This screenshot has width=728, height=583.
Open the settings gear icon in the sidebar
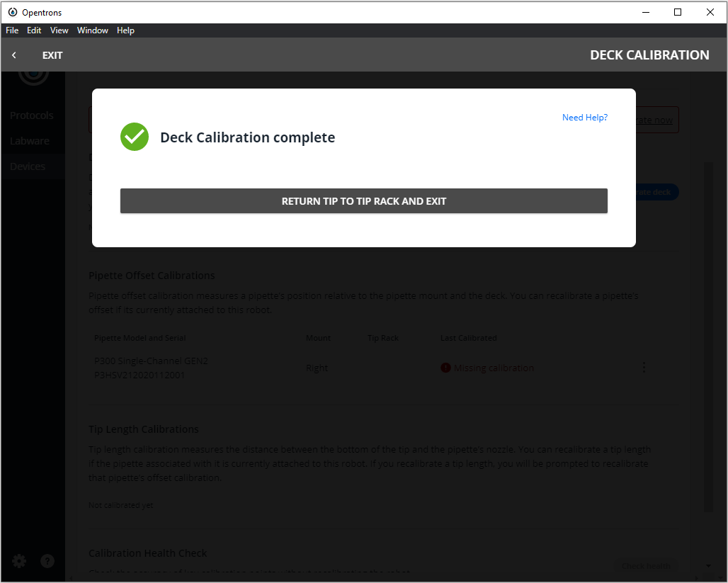pyautogui.click(x=19, y=561)
